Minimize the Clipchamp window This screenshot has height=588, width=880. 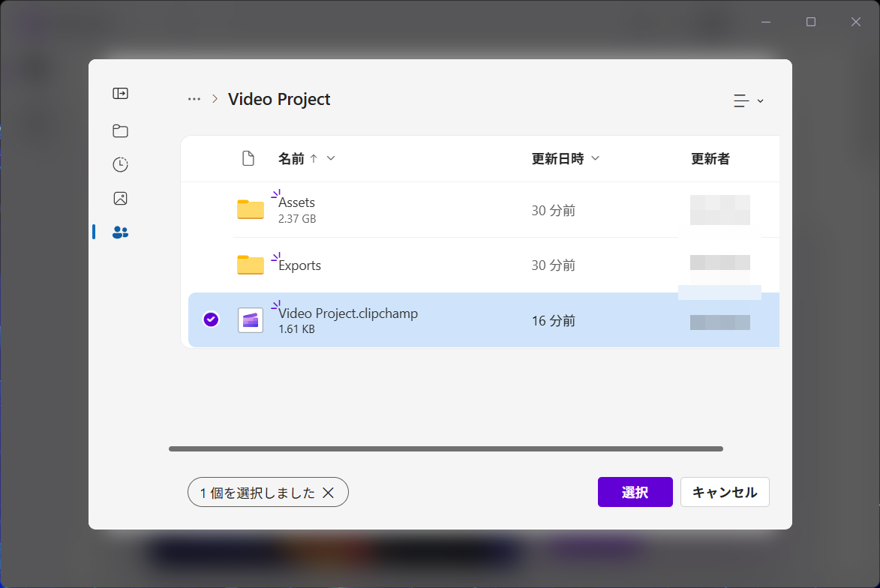point(766,22)
